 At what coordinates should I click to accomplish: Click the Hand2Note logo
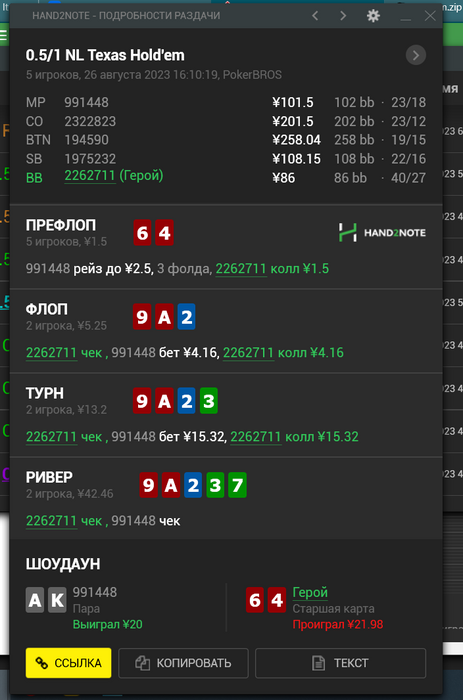pyautogui.click(x=382, y=233)
